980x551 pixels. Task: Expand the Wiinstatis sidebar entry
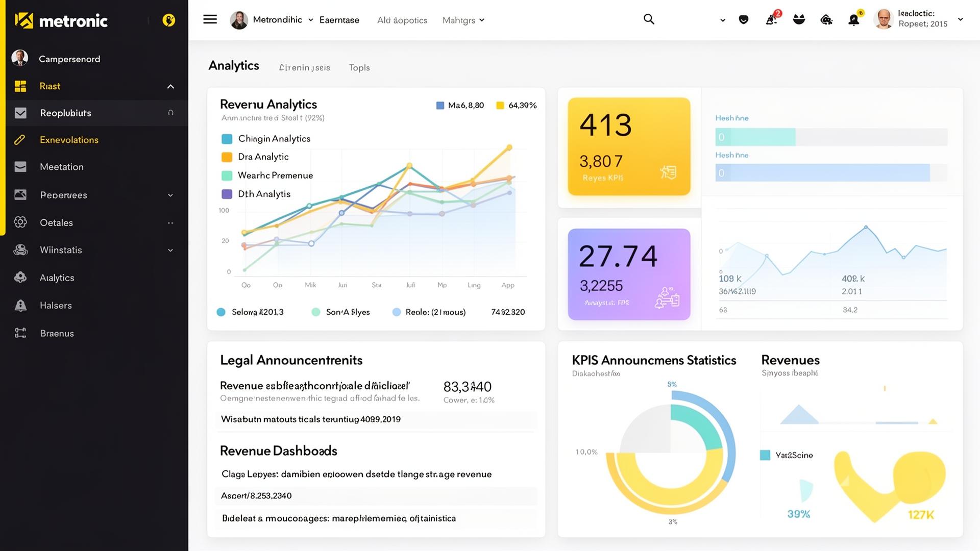(170, 250)
